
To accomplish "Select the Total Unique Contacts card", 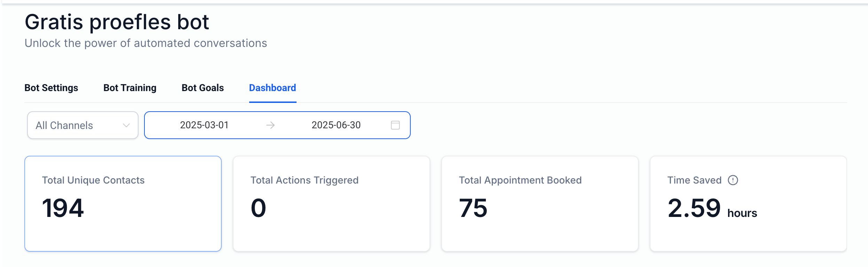I will coord(123,204).
